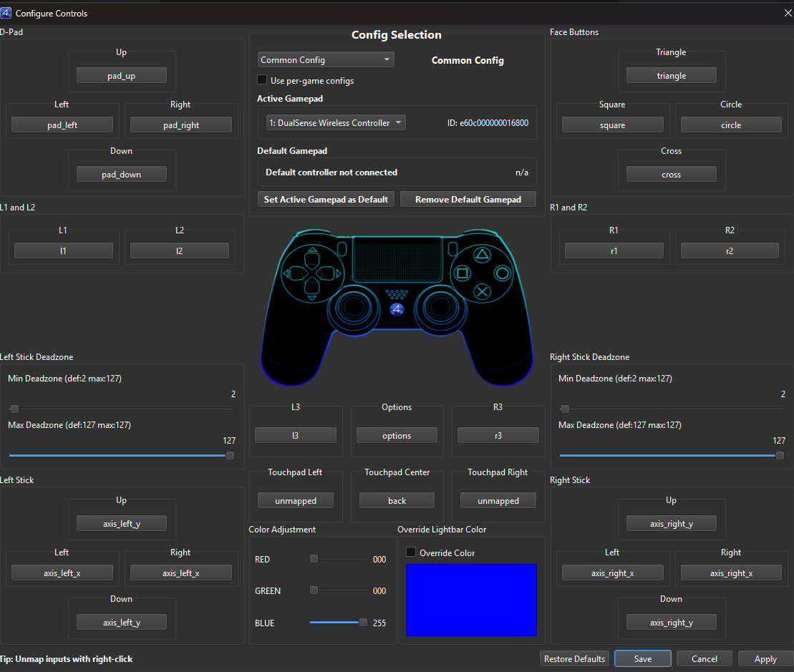Viewport: 794px width, 672px height.
Task: Click the blue lightbar color swatch
Action: tap(471, 600)
